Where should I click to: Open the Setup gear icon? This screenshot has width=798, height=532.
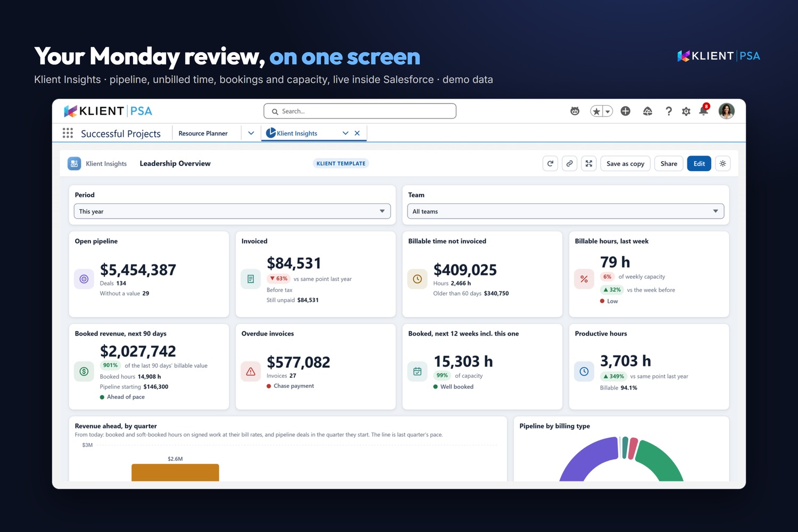[686, 111]
